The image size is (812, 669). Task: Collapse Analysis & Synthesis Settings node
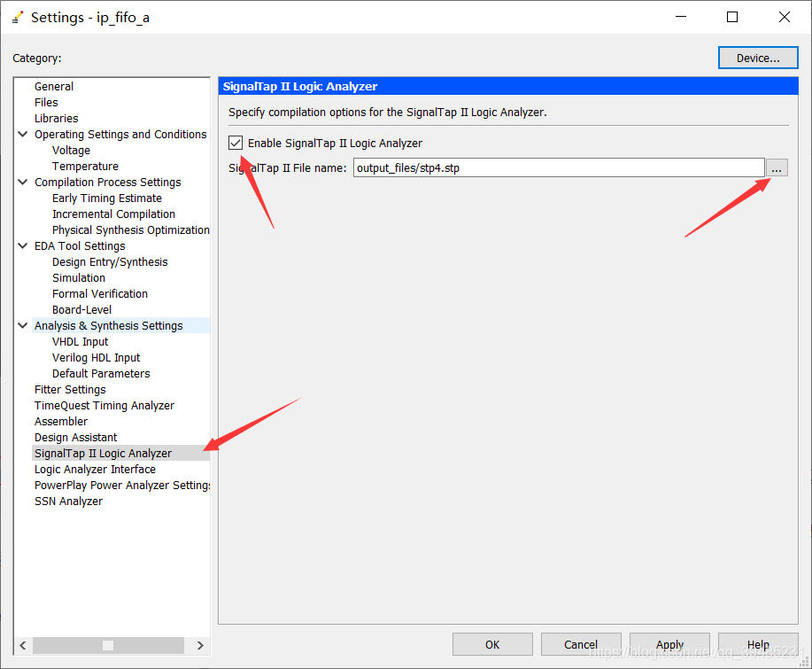point(23,325)
